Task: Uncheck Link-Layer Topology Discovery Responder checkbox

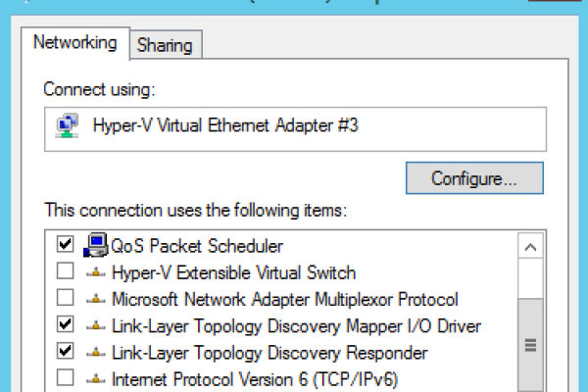Action: 66,352
